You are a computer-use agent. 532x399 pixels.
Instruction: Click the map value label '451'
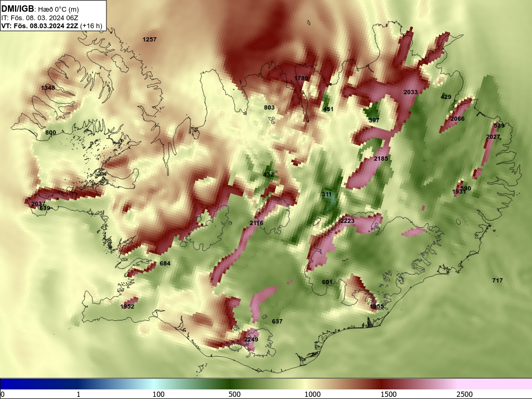[x=328, y=109]
